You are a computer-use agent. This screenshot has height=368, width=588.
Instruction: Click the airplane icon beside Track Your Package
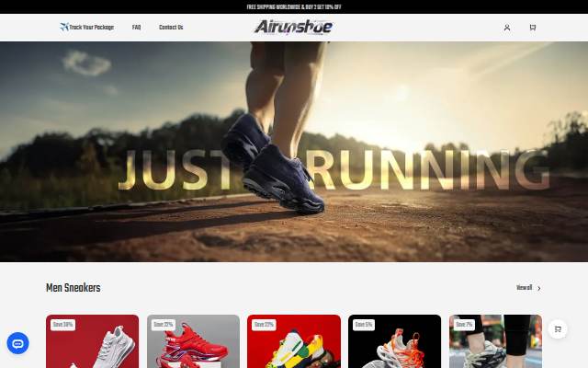(64, 27)
